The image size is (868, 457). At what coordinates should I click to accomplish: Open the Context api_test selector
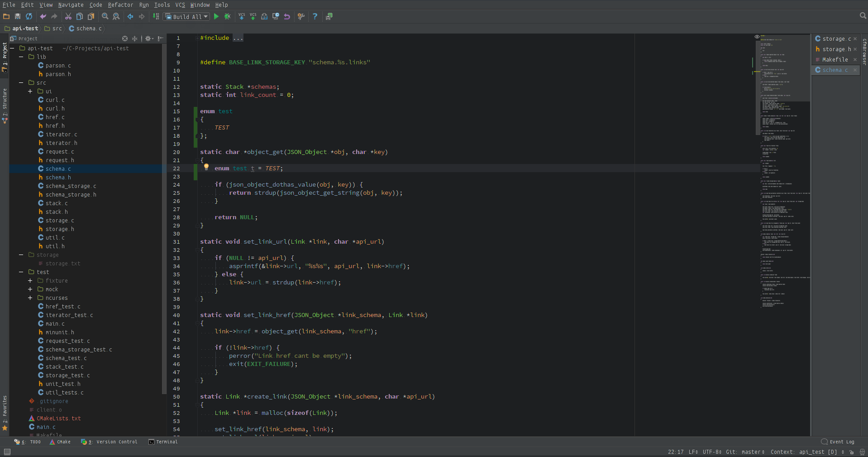pos(807,452)
